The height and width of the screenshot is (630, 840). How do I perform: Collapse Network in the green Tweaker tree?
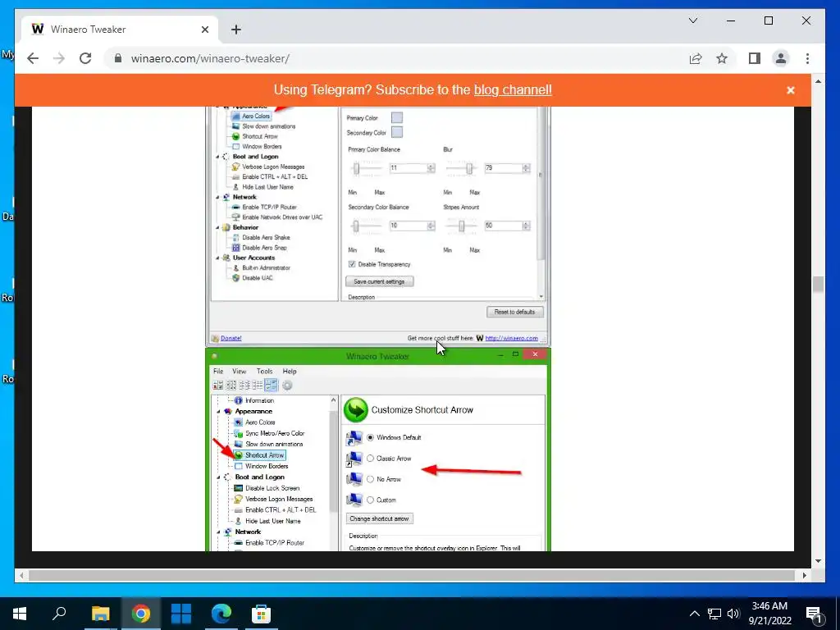point(218,532)
